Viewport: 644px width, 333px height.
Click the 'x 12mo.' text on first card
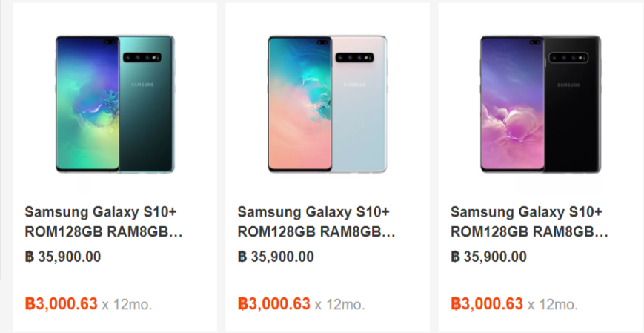coord(127,305)
